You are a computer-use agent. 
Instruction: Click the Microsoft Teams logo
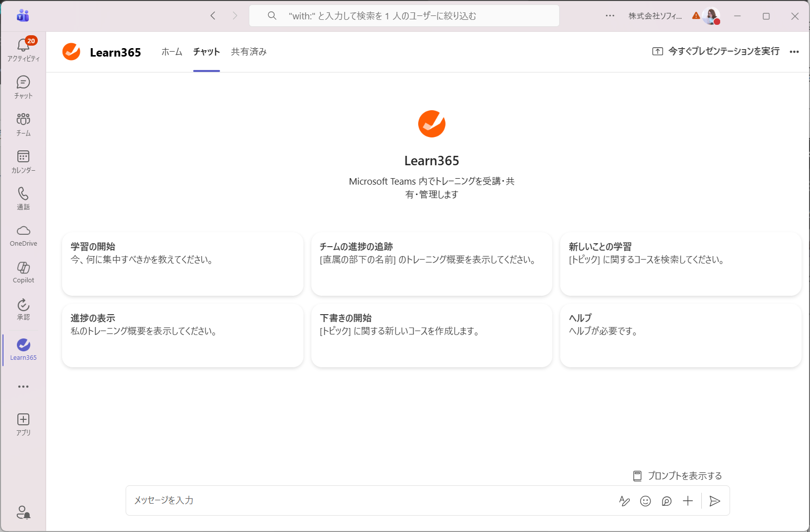point(23,16)
